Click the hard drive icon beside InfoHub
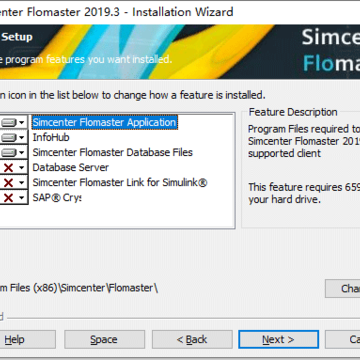 pyautogui.click(x=9, y=137)
